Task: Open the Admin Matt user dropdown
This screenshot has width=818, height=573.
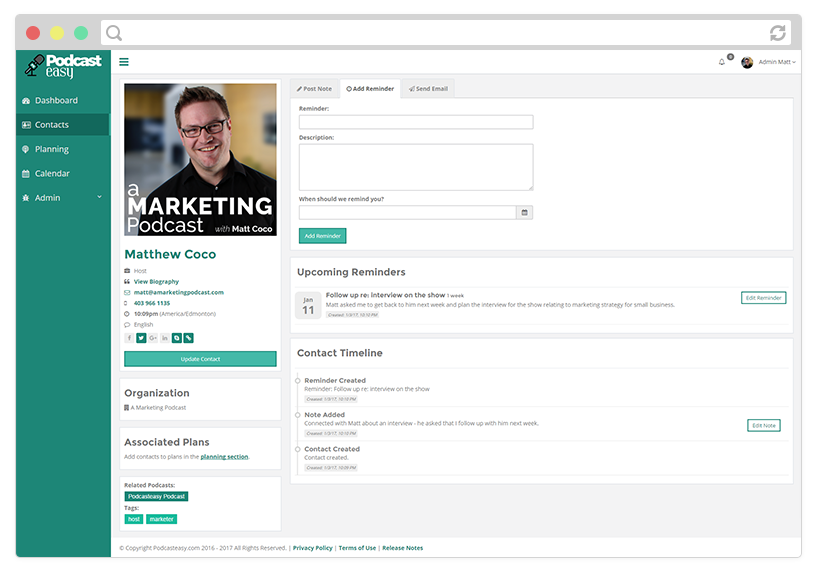Action: [x=777, y=62]
